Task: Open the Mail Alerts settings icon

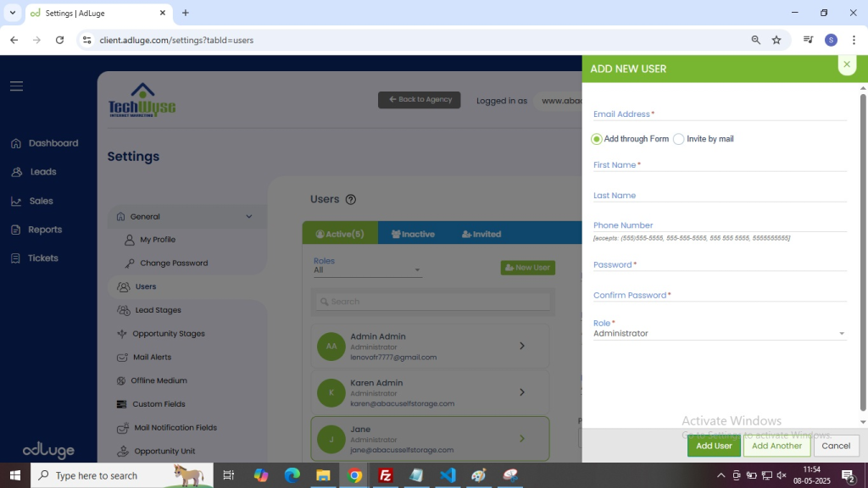Action: (123, 358)
